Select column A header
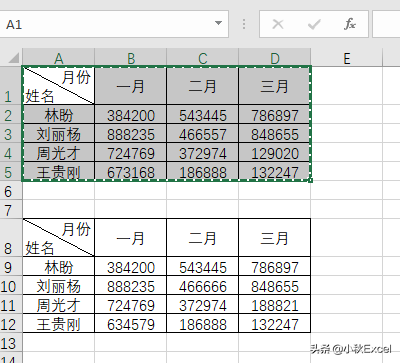Viewport: 400px width, 363px height. [59, 58]
